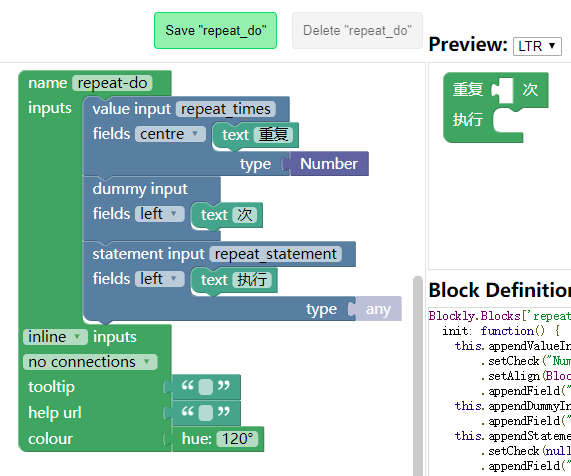Image resolution: width=571 pixels, height=476 pixels.
Task: Edit the text field containing 重复
Action: point(273,135)
